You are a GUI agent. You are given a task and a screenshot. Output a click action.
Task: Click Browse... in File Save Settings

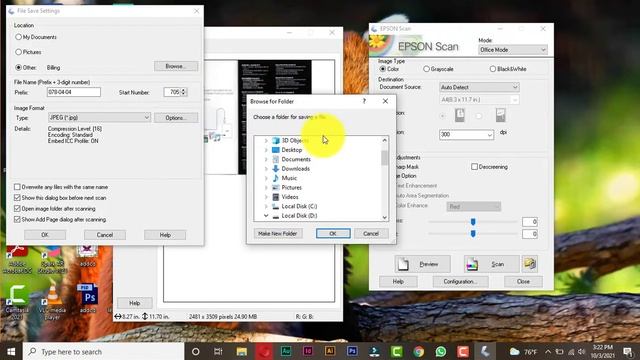coord(176,66)
